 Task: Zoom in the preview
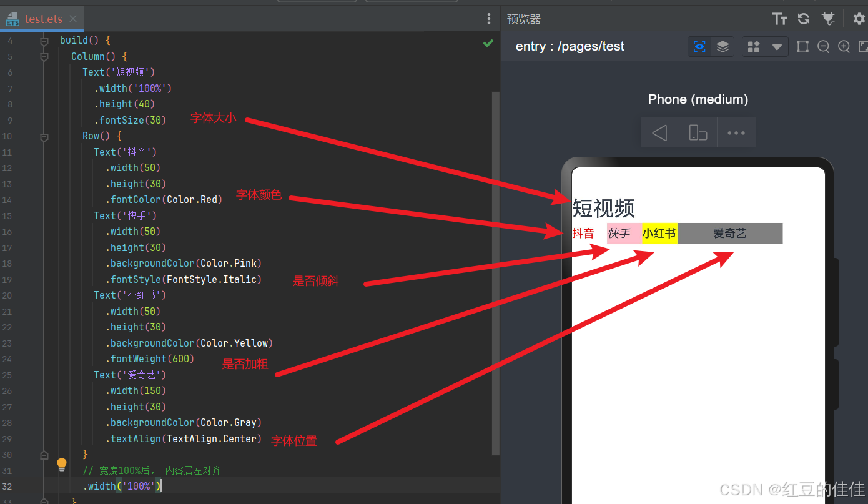pyautogui.click(x=844, y=46)
